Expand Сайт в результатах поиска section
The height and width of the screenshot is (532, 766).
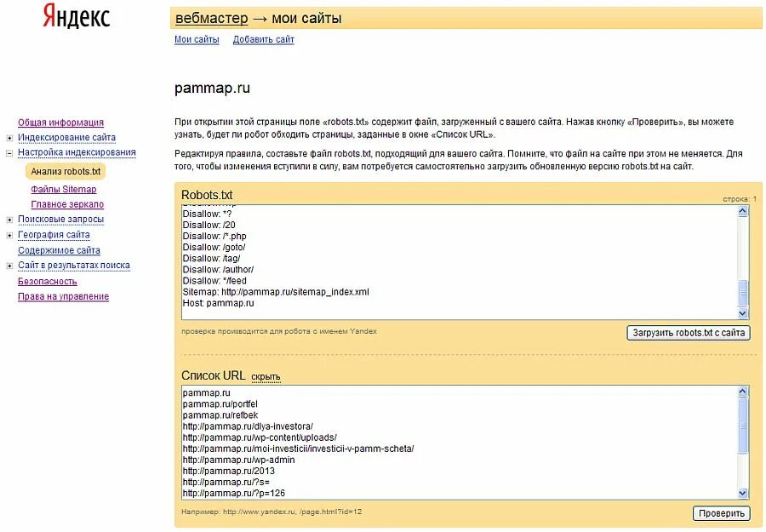[9, 266]
